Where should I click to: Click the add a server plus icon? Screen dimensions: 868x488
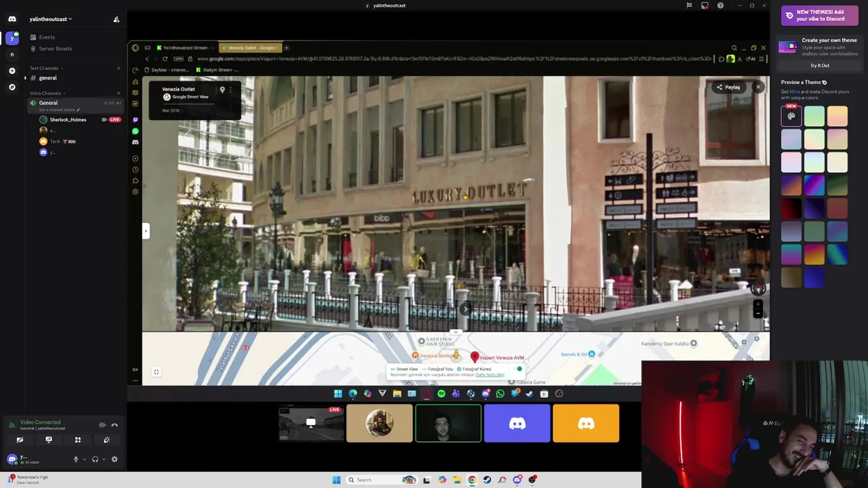point(12,70)
